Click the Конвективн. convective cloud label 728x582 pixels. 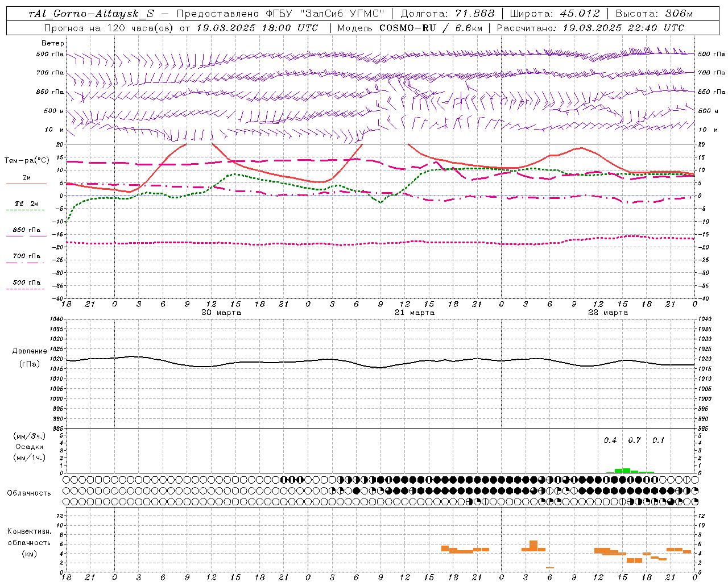[29, 531]
